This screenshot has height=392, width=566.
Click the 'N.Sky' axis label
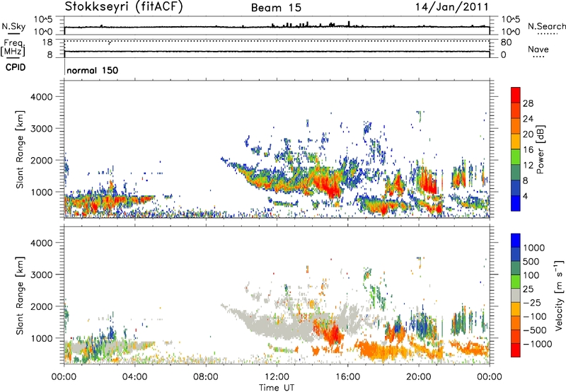tap(13, 26)
